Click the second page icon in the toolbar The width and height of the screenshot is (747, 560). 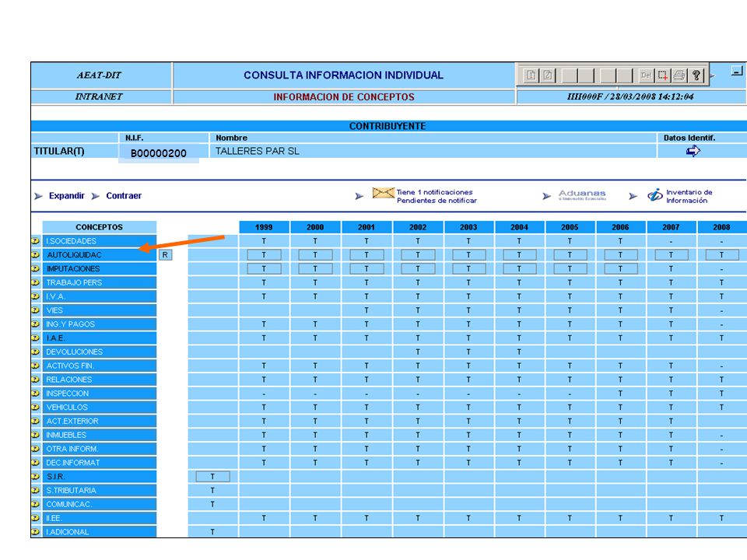coord(548,75)
